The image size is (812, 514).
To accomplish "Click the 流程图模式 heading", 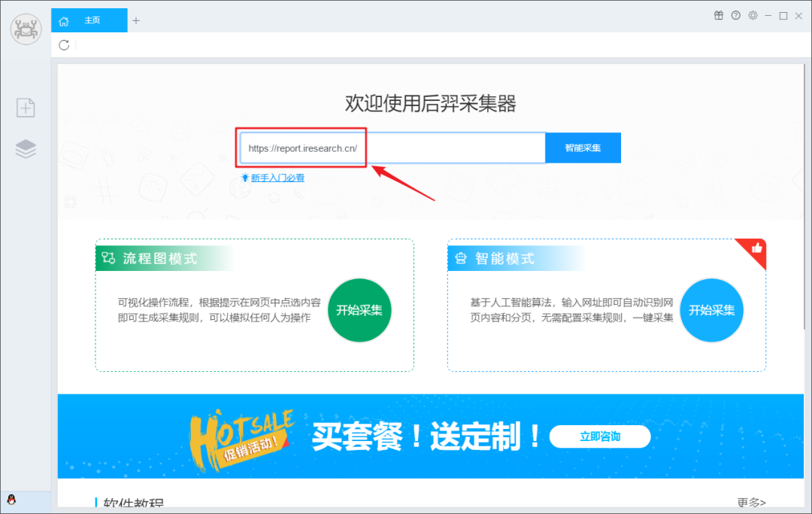I will (x=160, y=259).
